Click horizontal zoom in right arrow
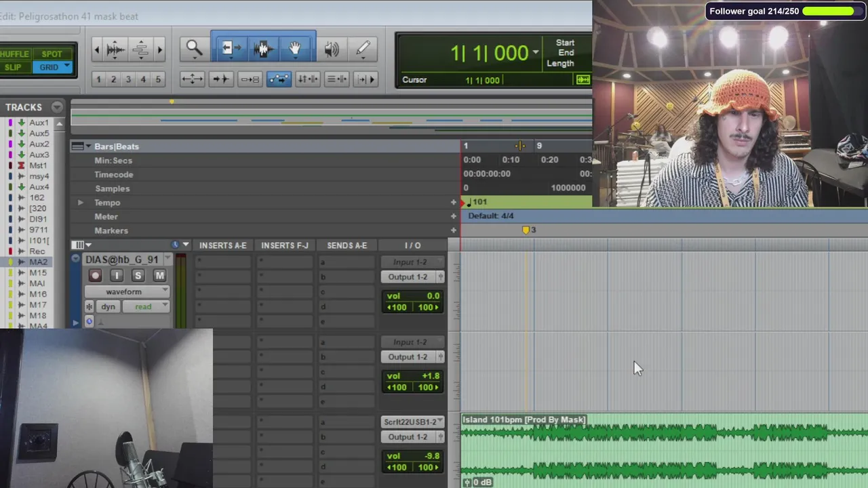 (159, 49)
